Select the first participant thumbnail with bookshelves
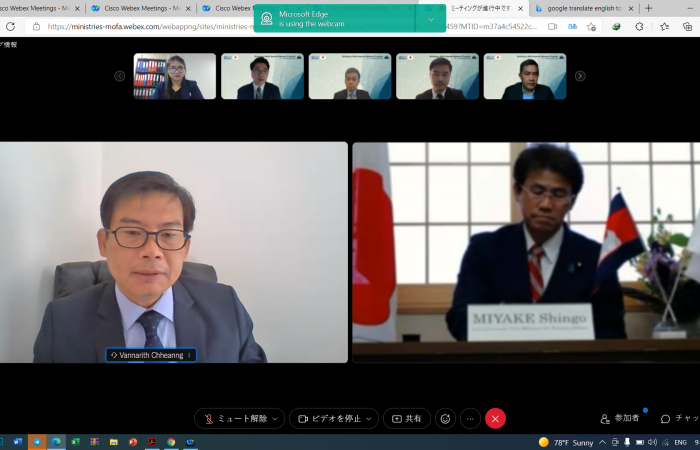This screenshot has width=700, height=450. [x=175, y=76]
